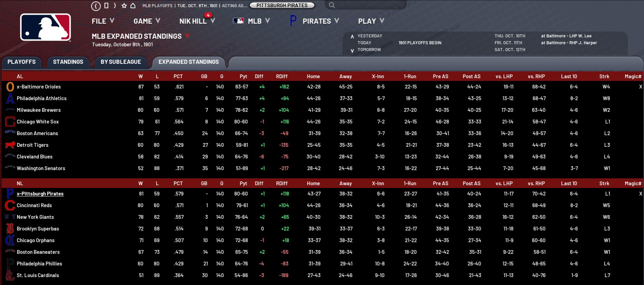Open the PLAY menu

tap(371, 21)
